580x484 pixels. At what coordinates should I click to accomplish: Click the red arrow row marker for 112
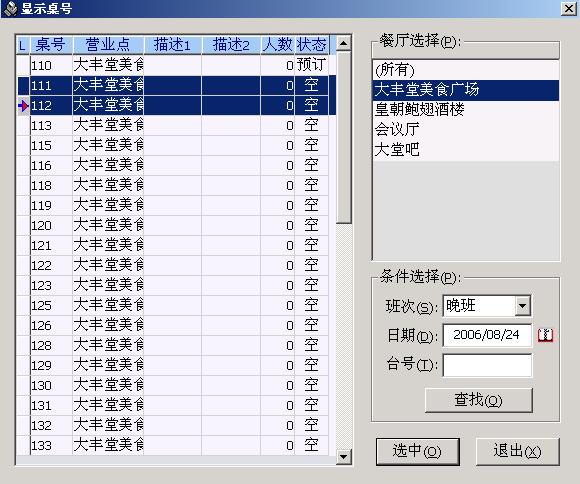23,106
